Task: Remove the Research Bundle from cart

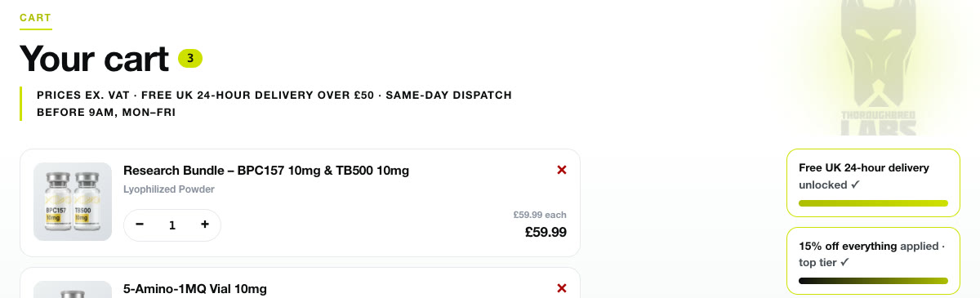Action: [561, 170]
